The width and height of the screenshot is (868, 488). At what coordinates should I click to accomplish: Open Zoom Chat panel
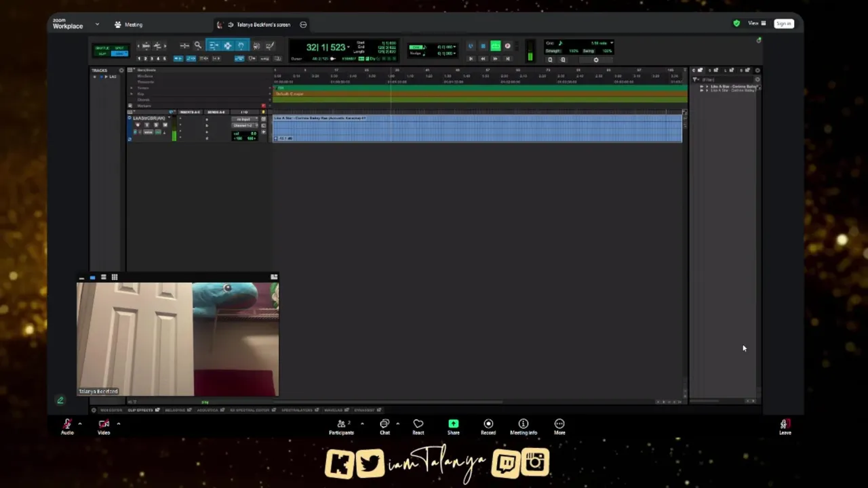[384, 427]
